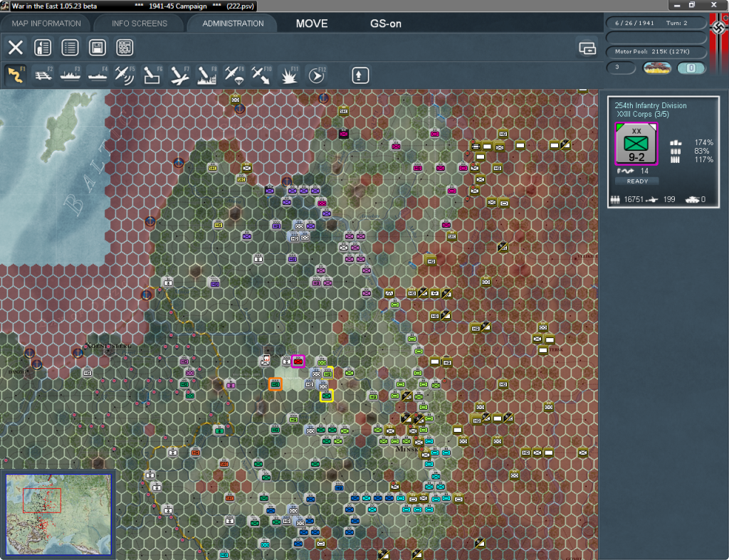This screenshot has width=729, height=560.
Task: Select the F8 bomb city icon
Action: tap(206, 75)
